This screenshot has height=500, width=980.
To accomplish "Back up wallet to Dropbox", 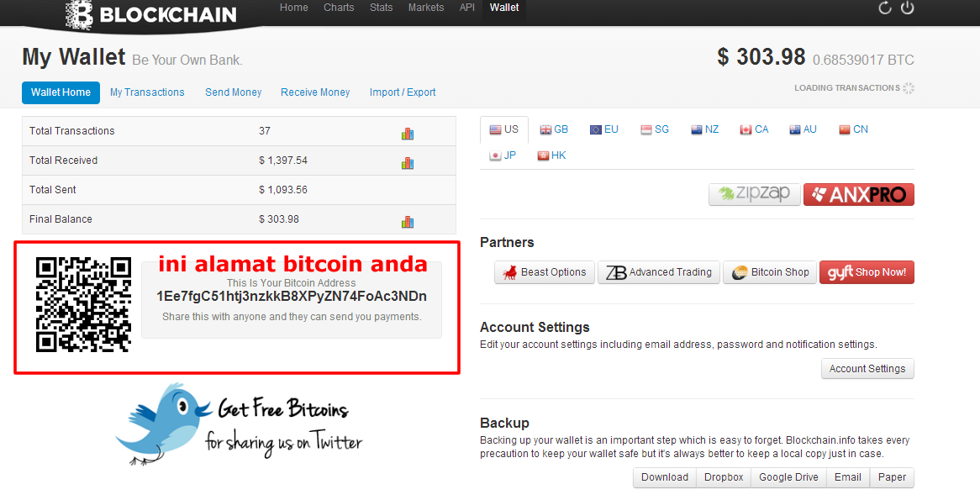I will click(x=724, y=477).
